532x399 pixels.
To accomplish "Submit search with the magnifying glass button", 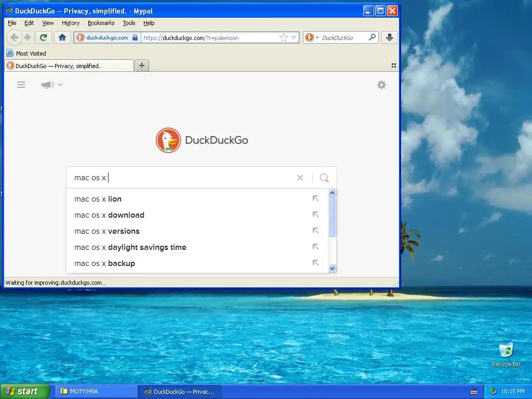I will pos(324,178).
